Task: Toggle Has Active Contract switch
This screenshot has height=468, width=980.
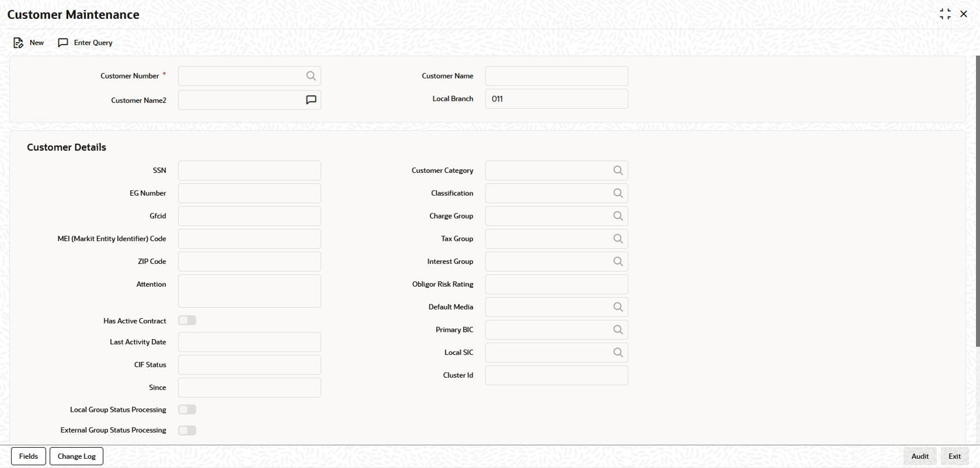Action: [187, 320]
